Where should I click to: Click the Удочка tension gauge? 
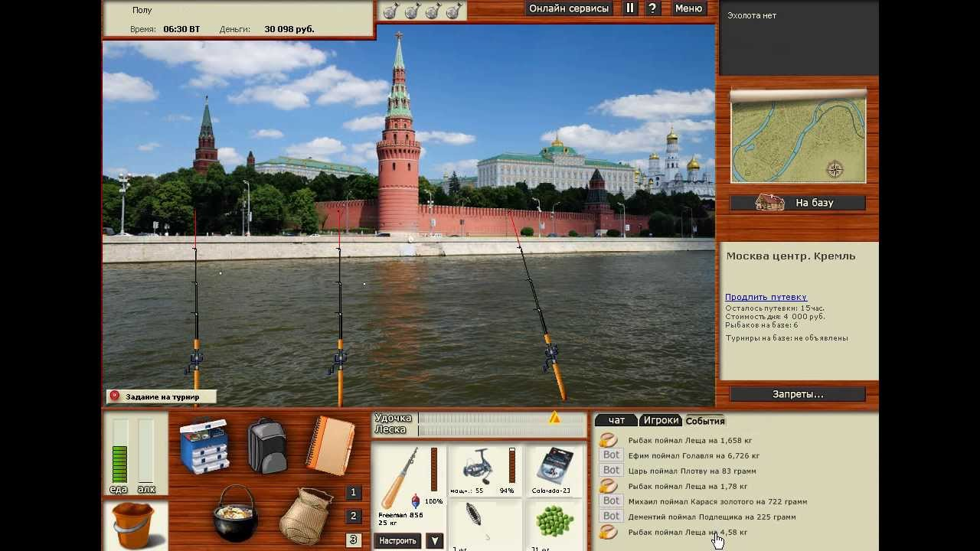tap(501, 418)
